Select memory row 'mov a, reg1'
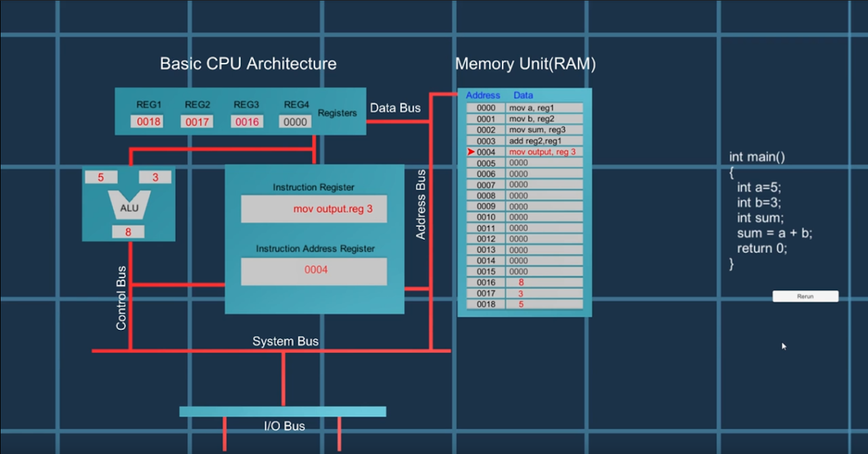The width and height of the screenshot is (868, 454). point(545,108)
